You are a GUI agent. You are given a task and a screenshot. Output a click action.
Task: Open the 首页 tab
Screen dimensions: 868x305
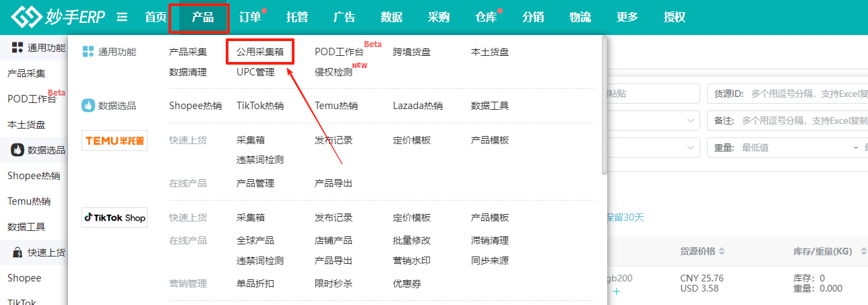click(x=156, y=18)
